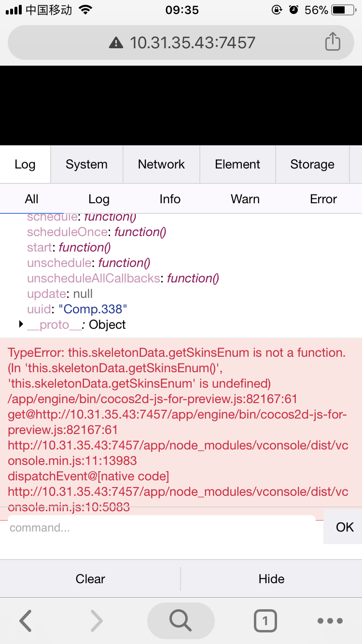This screenshot has width=362, height=644.
Task: Tap the insecure-site warning triangle icon
Action: click(116, 43)
